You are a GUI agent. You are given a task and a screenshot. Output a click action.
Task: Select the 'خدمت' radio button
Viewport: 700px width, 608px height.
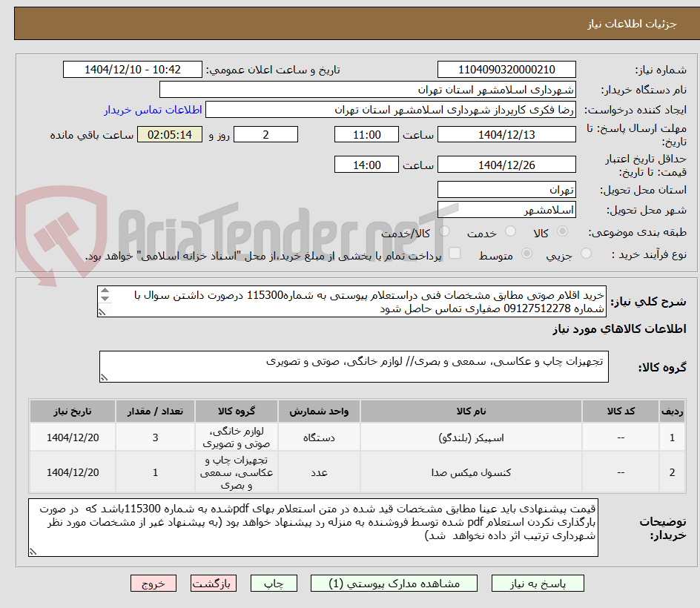pos(510,231)
